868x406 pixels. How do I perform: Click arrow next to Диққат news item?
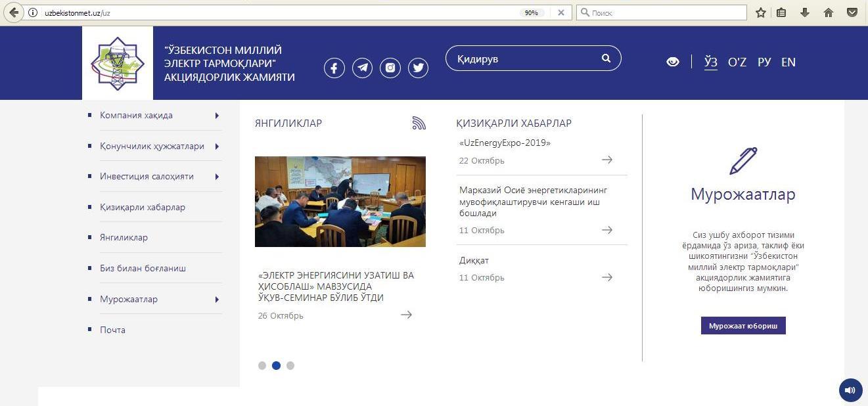(607, 277)
